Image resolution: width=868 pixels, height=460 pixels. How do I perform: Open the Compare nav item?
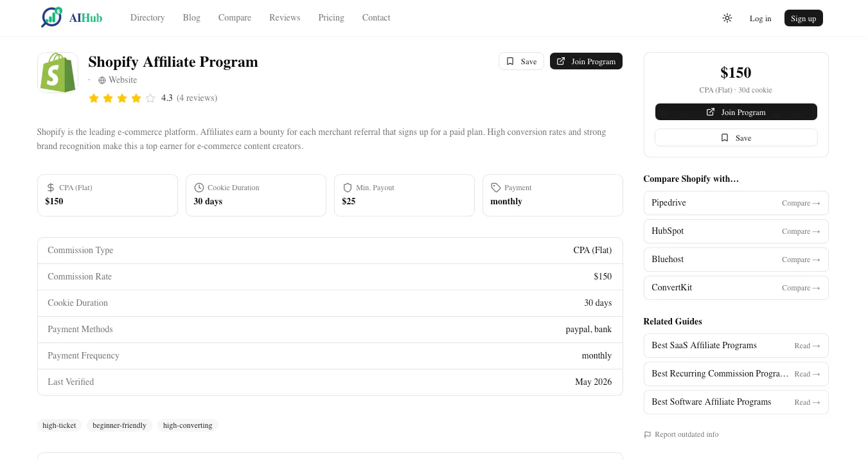[x=235, y=17]
